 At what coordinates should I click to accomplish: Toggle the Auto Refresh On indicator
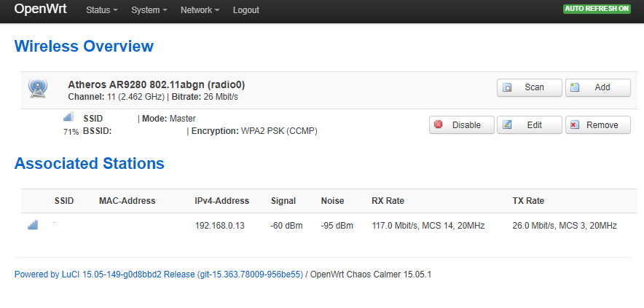[597, 9]
